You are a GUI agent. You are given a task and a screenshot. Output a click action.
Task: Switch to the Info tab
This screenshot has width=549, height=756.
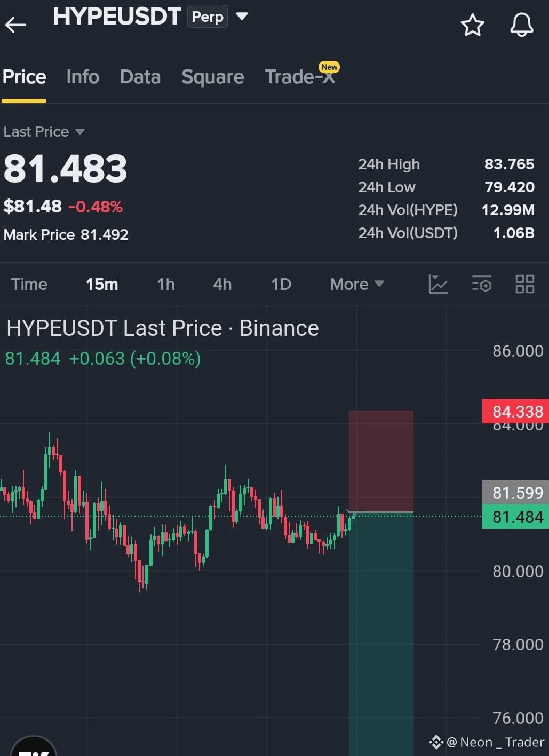(83, 77)
